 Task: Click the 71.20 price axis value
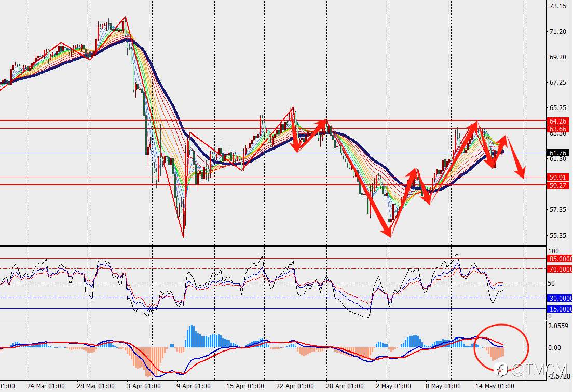558,32
